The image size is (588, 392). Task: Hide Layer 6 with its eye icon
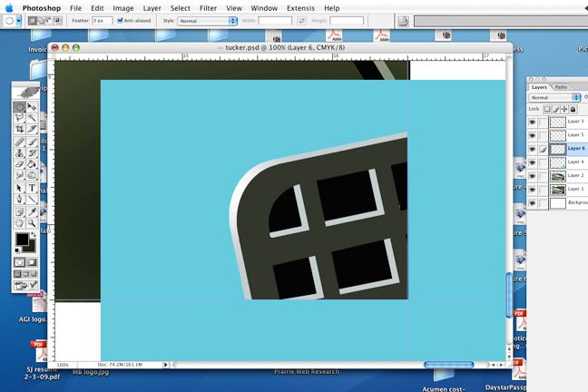point(532,149)
